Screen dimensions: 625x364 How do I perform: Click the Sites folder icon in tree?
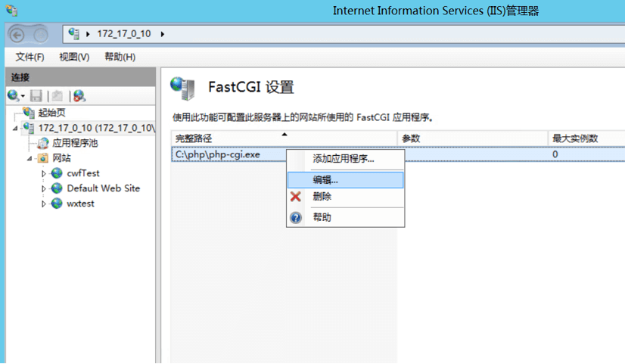pyautogui.click(x=43, y=158)
